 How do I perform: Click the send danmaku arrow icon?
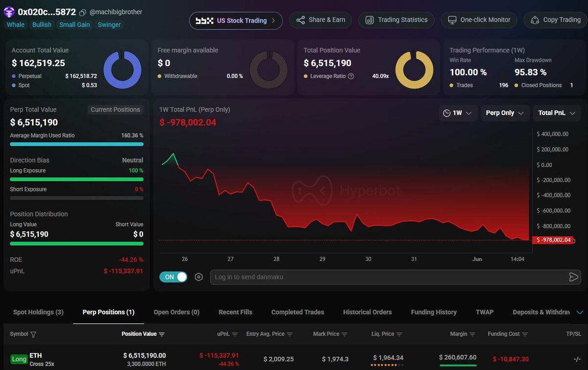[x=573, y=277]
